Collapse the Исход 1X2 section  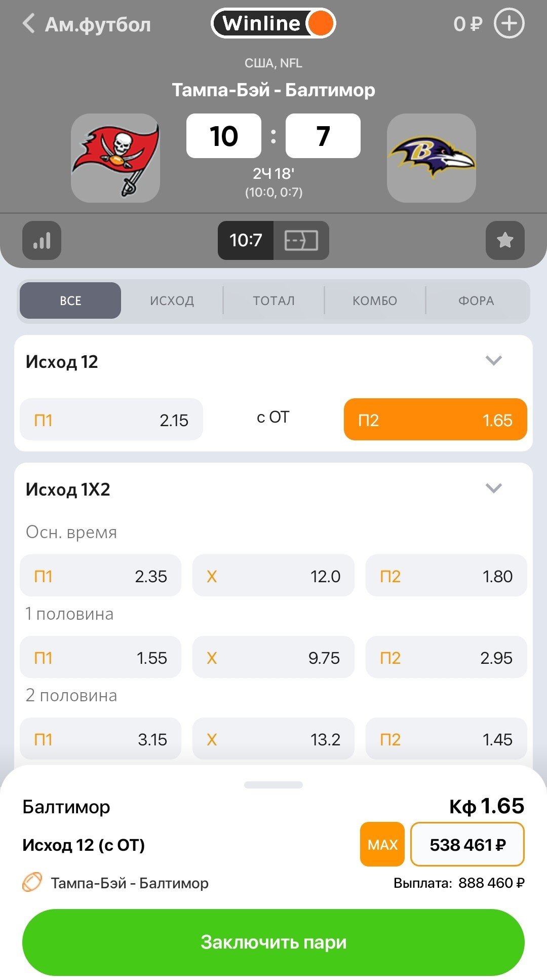coord(493,488)
